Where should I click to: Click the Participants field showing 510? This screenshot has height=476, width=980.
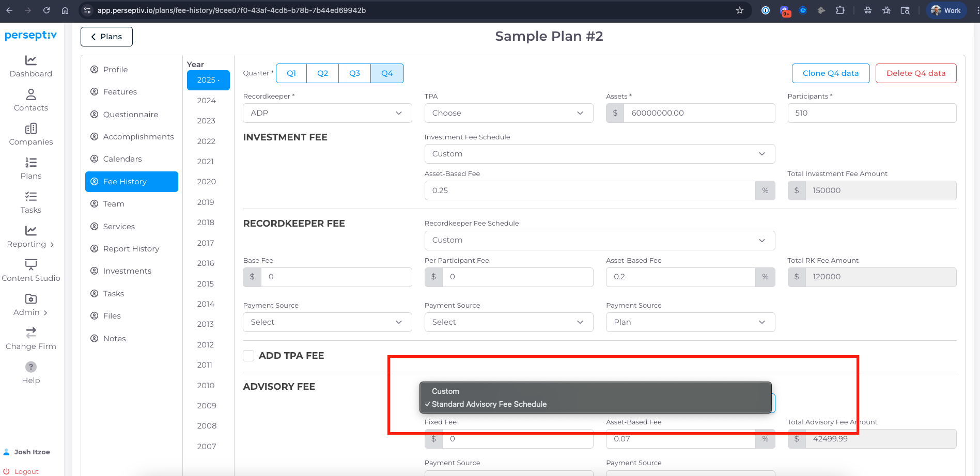pyautogui.click(x=872, y=113)
